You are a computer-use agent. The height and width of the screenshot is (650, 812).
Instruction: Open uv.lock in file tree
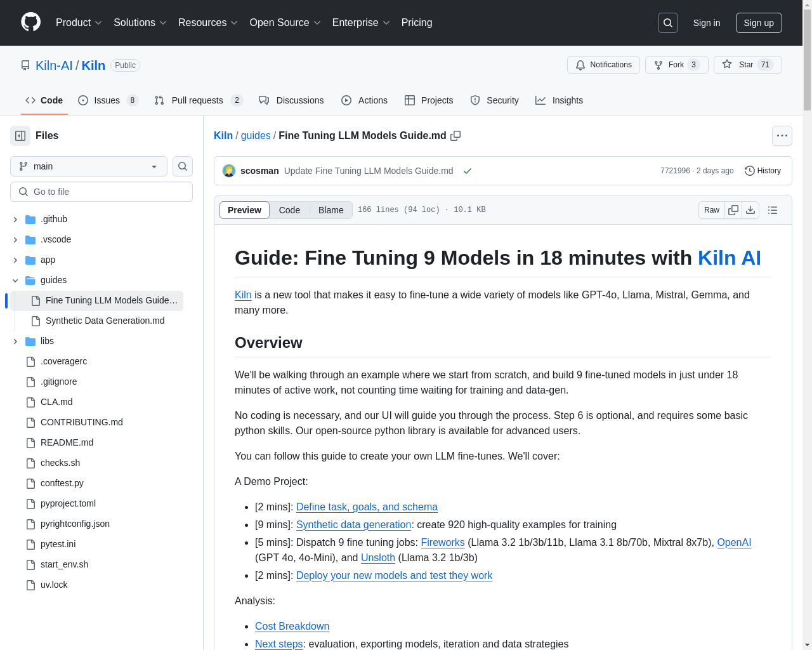[x=96, y=585]
